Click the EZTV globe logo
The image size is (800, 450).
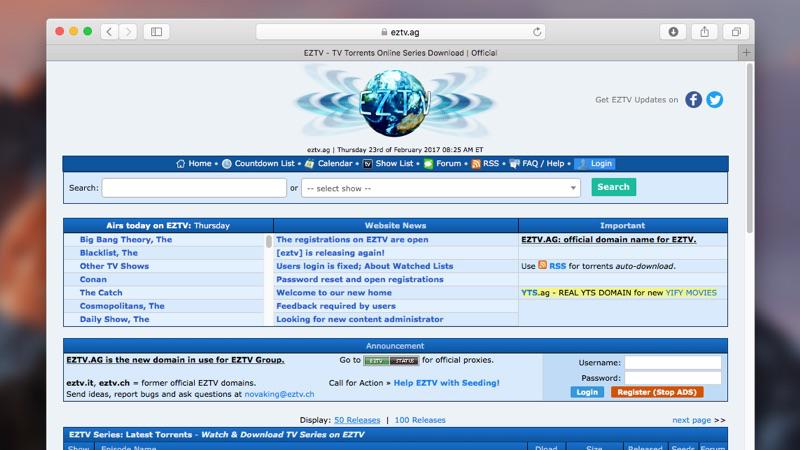point(399,100)
